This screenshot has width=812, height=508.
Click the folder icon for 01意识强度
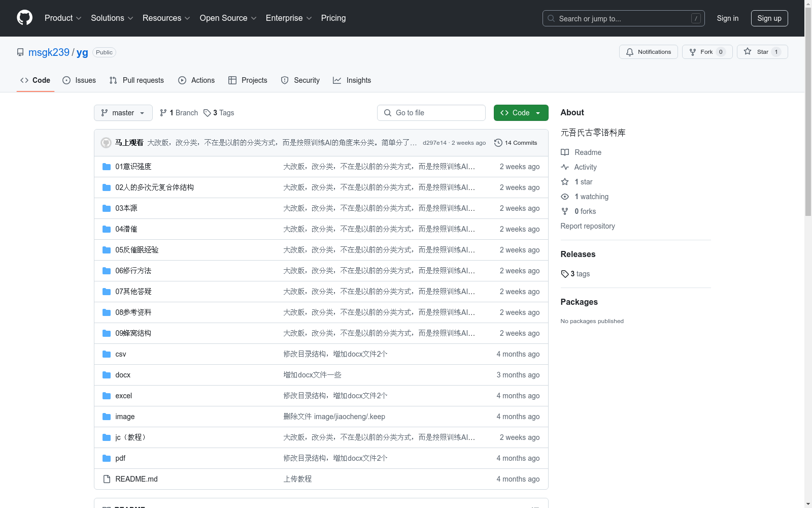tap(107, 167)
